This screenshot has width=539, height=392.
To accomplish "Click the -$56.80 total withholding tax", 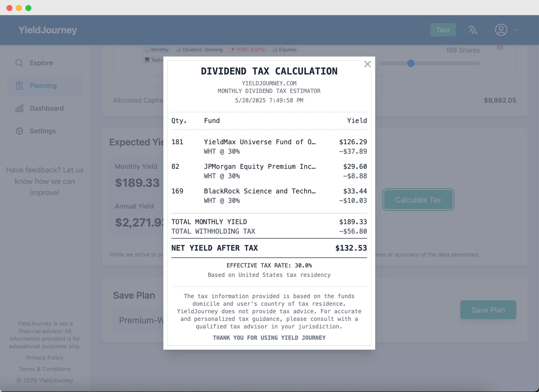I will pyautogui.click(x=353, y=231).
